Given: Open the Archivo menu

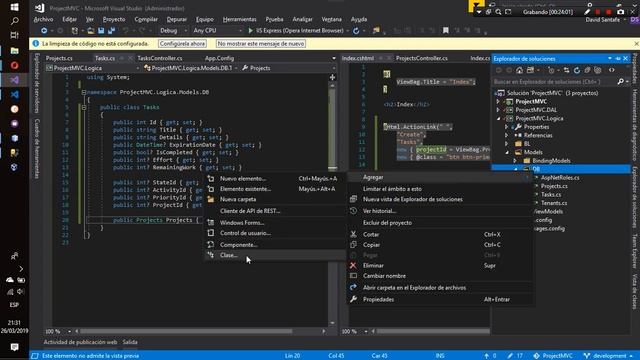Looking at the screenshot, I should click(x=44, y=19).
